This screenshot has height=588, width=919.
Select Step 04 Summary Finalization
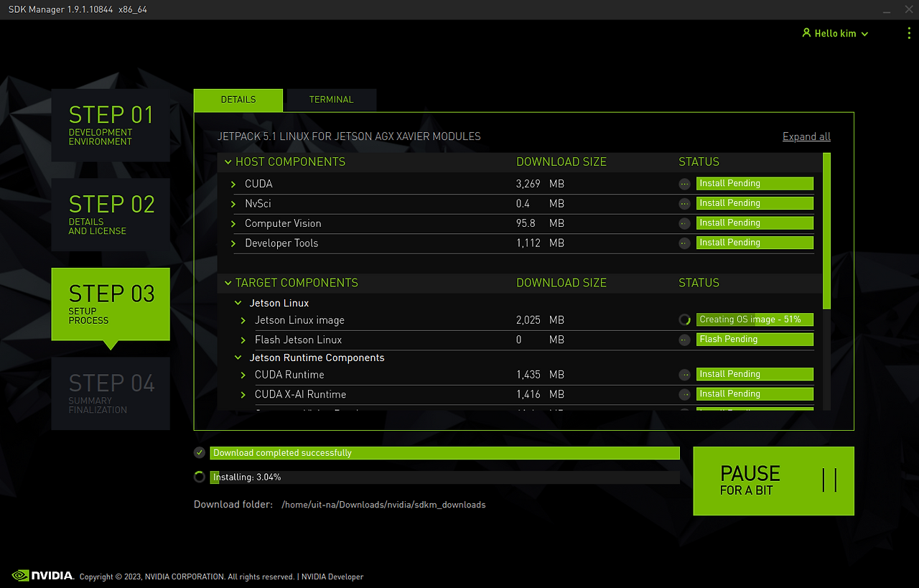tap(111, 393)
